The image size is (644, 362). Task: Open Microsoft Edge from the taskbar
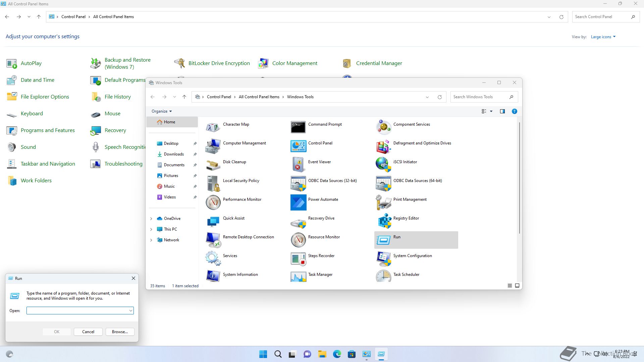337,354
